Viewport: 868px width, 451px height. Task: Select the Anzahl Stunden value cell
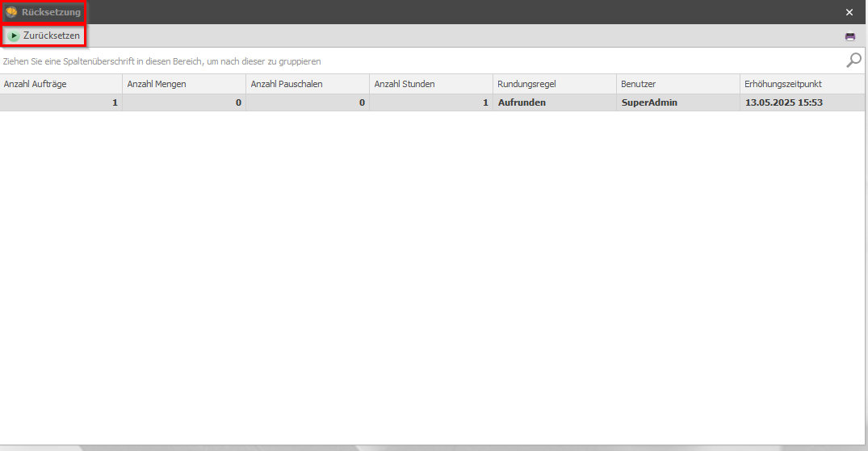[x=431, y=102]
